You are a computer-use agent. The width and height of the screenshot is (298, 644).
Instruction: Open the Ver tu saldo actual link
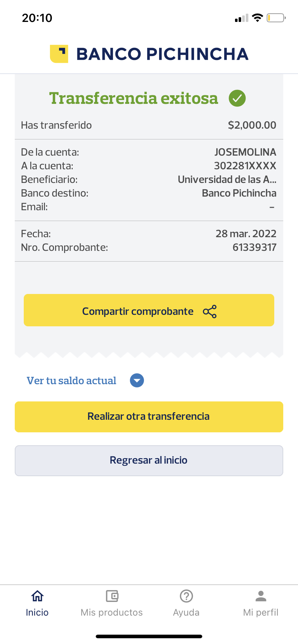pyautogui.click(x=72, y=381)
